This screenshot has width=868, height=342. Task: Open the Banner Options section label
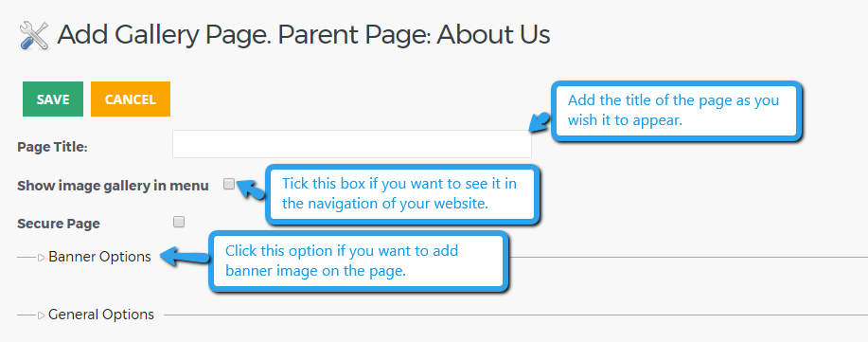99,257
